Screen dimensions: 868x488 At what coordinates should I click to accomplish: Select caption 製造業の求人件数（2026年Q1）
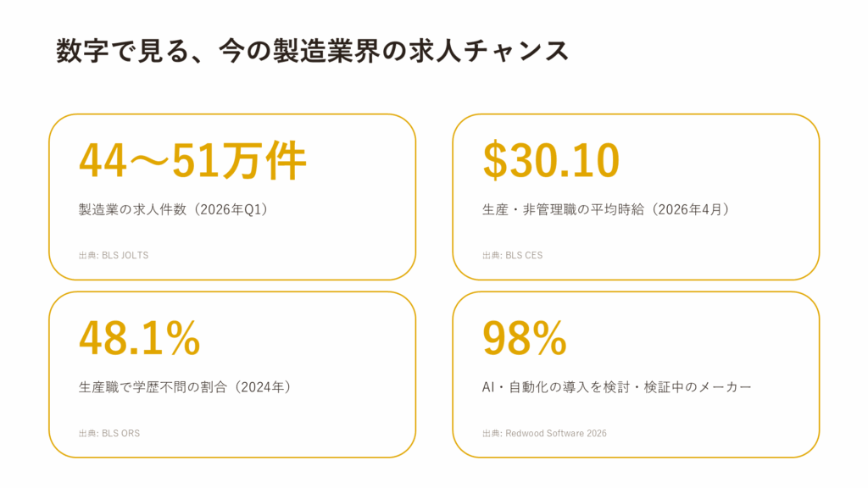coord(174,210)
